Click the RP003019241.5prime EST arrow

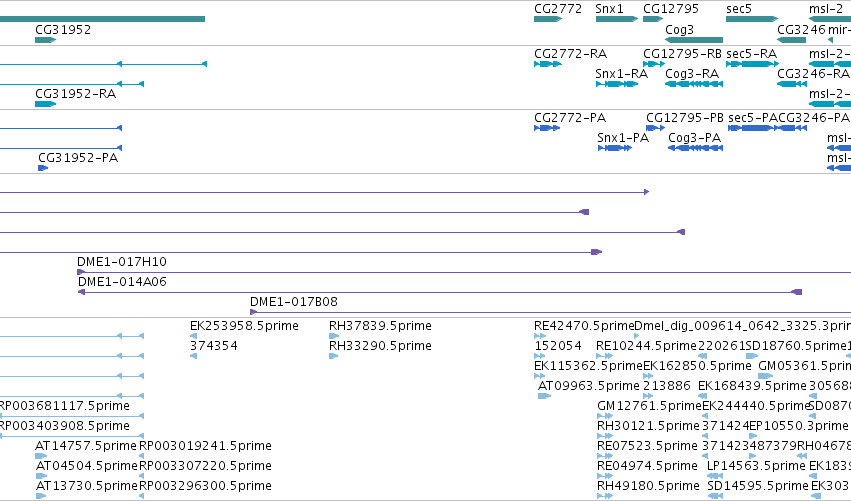pos(142,456)
